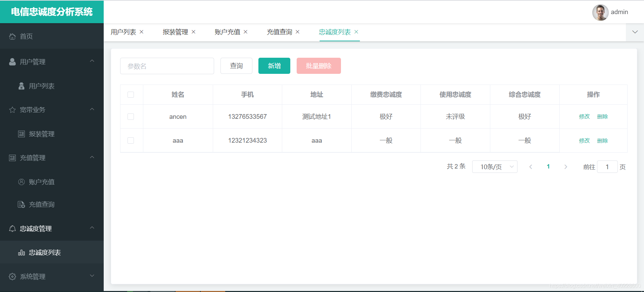Screen dimensions: 644x292
Task: Open the tabs dropdown arrow at right
Action: point(635,32)
